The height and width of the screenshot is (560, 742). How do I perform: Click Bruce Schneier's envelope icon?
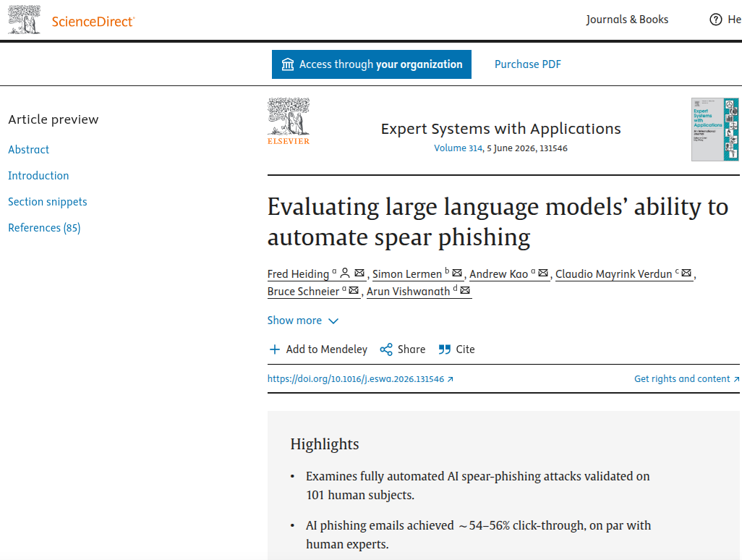click(354, 291)
